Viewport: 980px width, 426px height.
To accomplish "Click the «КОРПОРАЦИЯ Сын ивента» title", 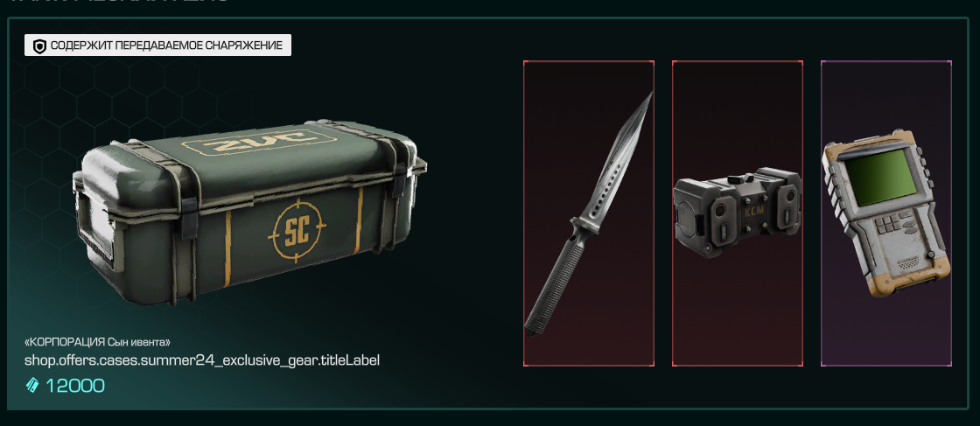I will (x=97, y=342).
